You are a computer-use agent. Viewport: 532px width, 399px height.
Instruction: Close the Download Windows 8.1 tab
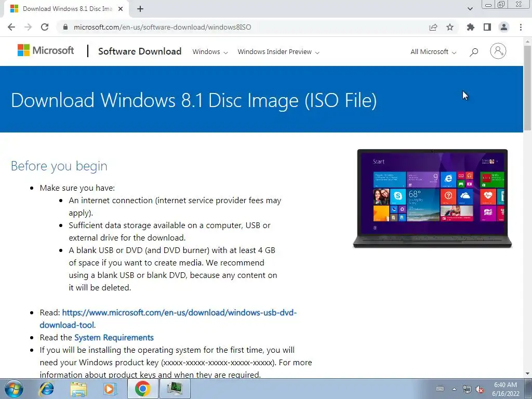(121, 9)
